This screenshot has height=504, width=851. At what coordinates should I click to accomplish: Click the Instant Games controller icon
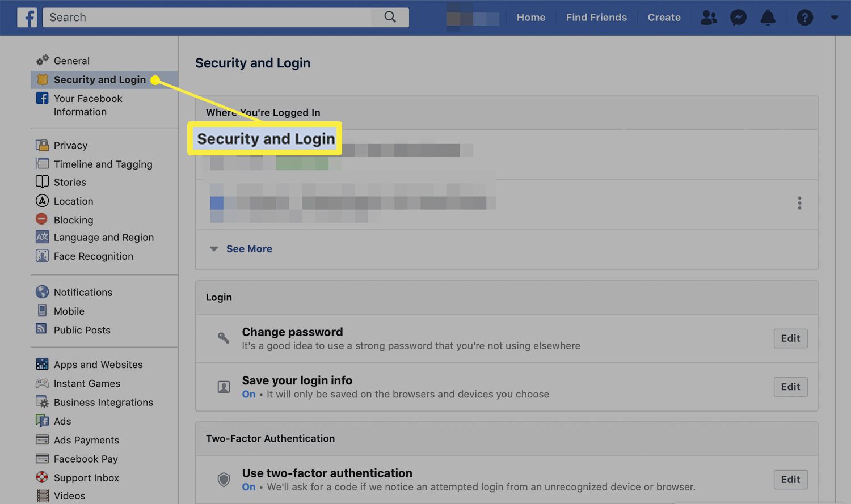43,383
